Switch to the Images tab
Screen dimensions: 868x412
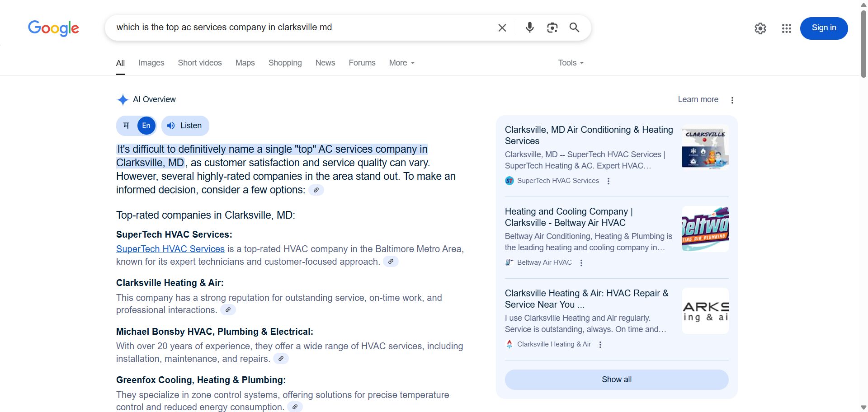[151, 63]
